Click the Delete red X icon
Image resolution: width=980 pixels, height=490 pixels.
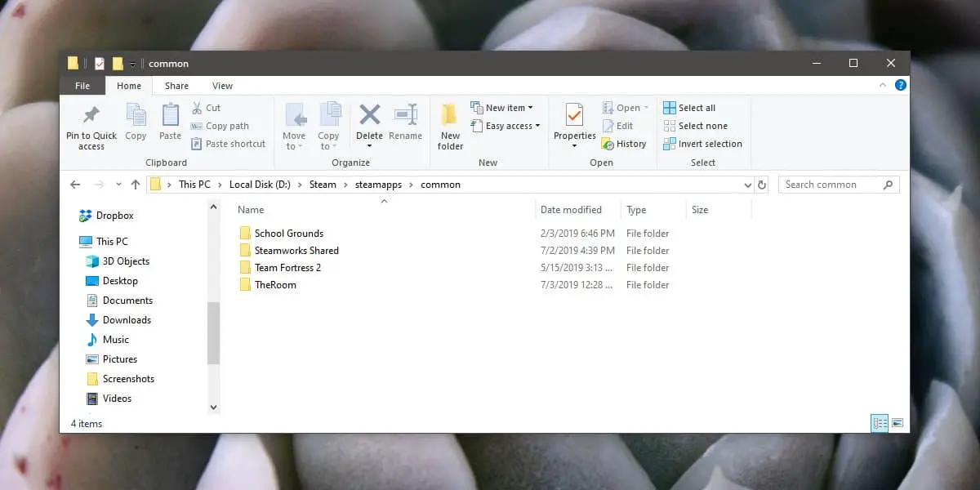point(370,114)
